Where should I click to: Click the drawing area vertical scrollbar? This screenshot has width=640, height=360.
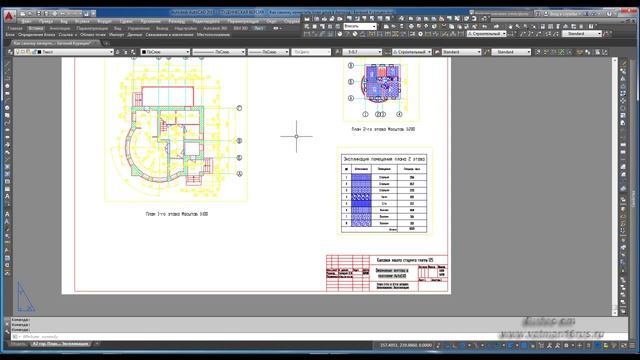[615, 186]
